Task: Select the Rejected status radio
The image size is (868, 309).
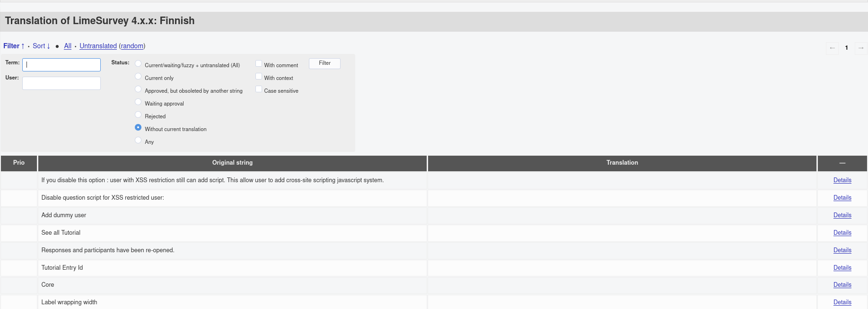Action: (x=138, y=115)
